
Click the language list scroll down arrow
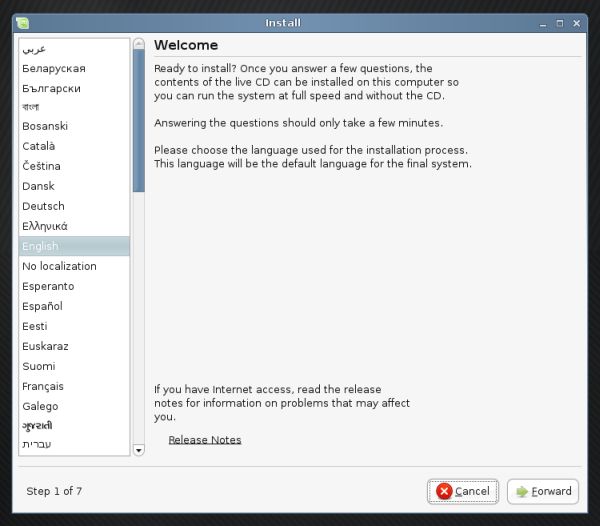click(x=139, y=450)
